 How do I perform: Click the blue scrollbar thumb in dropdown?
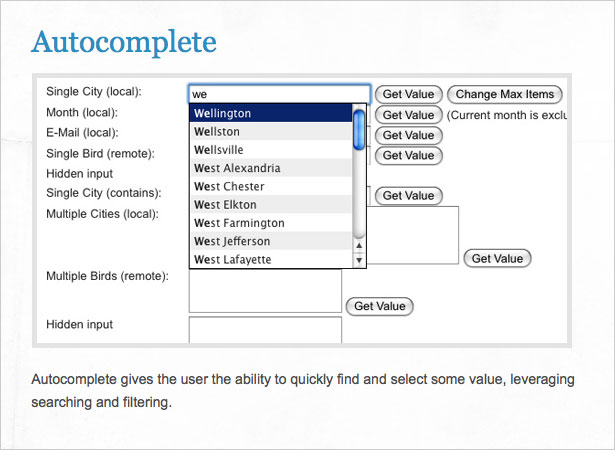359,130
